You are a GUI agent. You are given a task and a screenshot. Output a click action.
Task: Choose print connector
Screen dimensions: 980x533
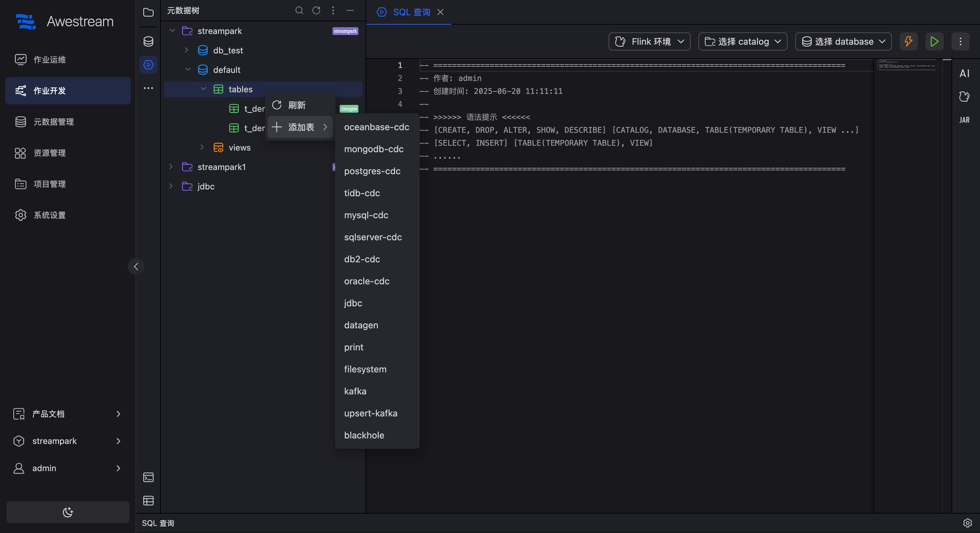[x=377, y=347]
